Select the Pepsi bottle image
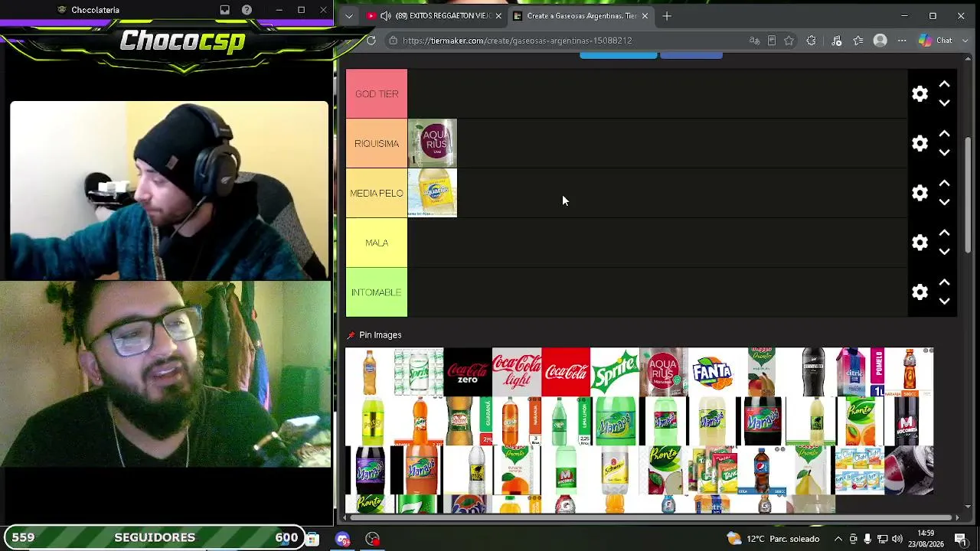The height and width of the screenshot is (551, 980). pyautogui.click(x=762, y=471)
